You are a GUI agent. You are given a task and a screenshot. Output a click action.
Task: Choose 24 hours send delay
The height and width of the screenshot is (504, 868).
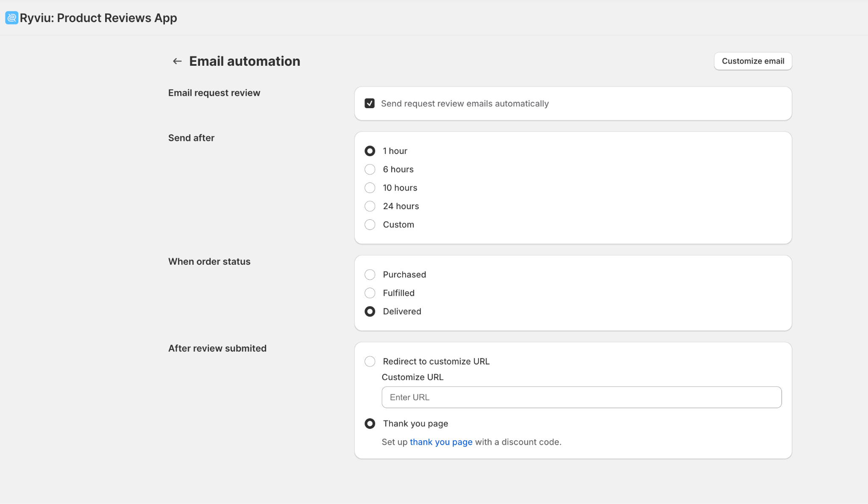(370, 206)
